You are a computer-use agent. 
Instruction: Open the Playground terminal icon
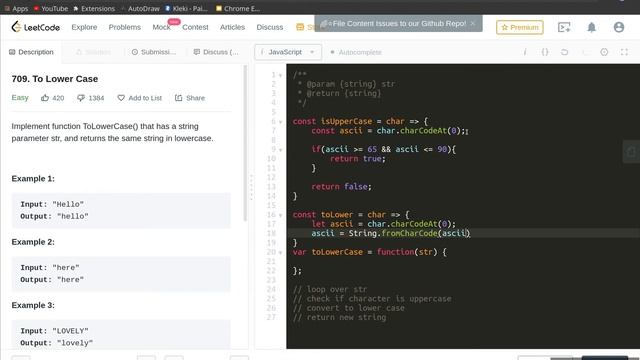coord(564,27)
